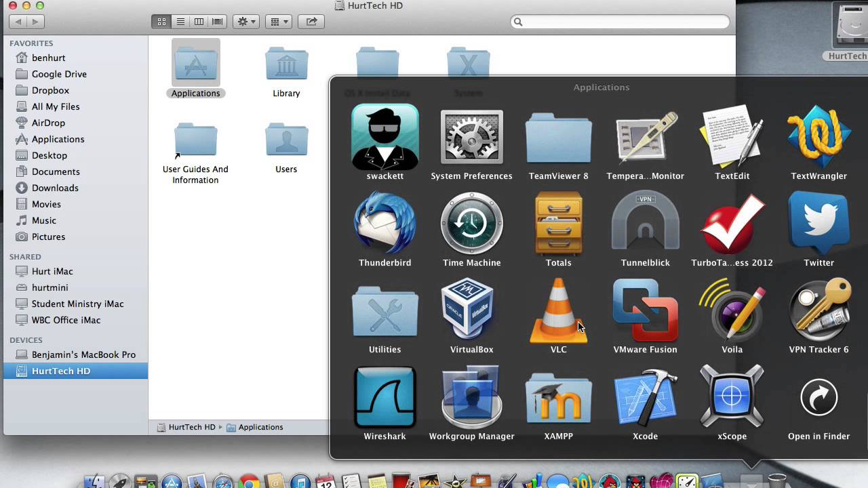Switch Finder to Cover Flow view
868x488 pixels.
click(x=217, y=22)
